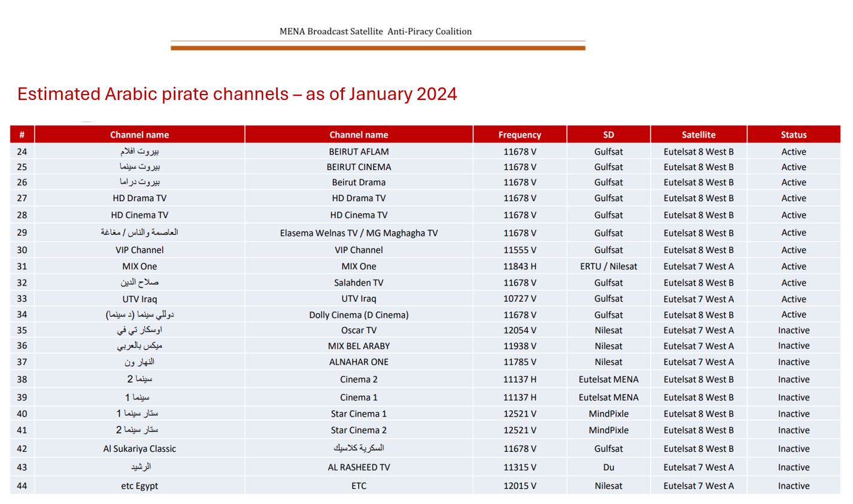The image size is (853, 504).
Task: Click the # column header
Action: pos(22,135)
